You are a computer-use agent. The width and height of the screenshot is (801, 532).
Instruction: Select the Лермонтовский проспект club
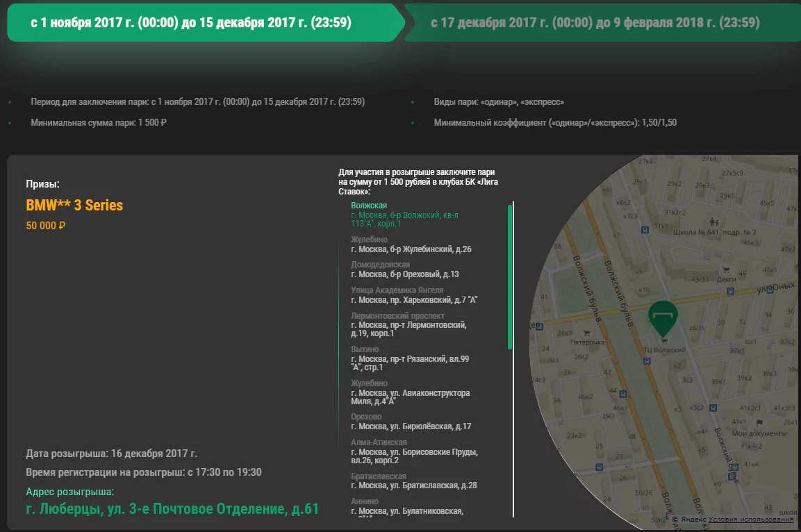tap(408, 325)
